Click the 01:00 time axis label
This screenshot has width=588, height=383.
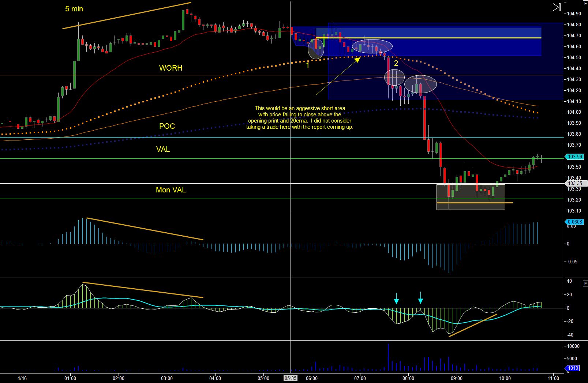tap(70, 378)
